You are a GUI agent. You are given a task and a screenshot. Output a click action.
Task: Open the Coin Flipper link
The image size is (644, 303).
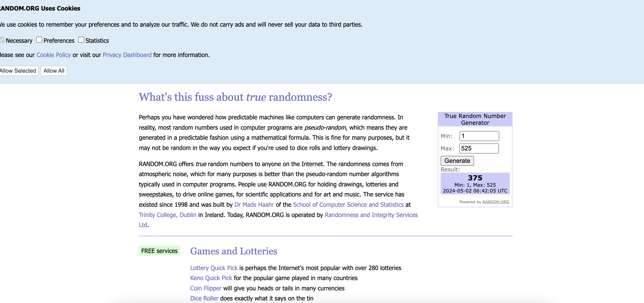coord(206,288)
